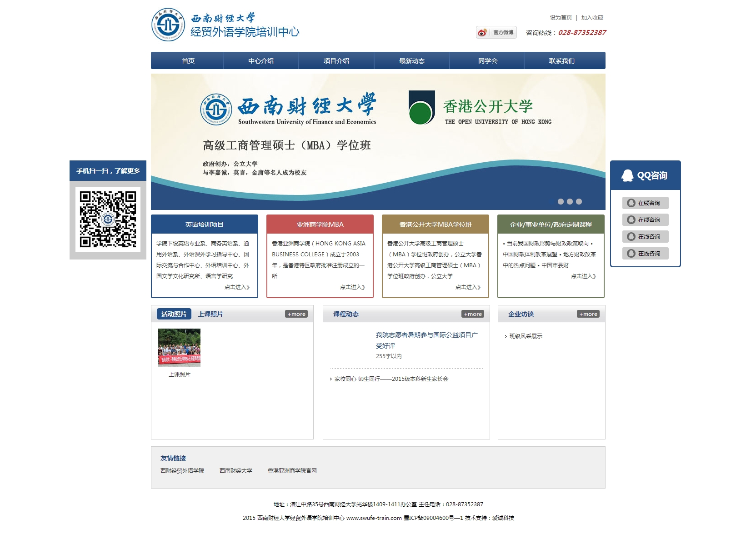The height and width of the screenshot is (534, 756).
Task: Open 香港公开大学MBA学位班 card header
Action: coord(436,225)
